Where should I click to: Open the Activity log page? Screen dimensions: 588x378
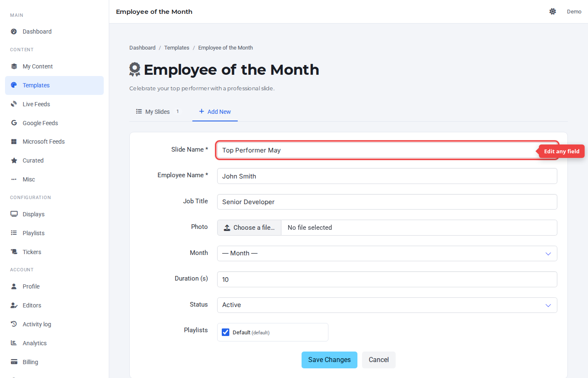pos(54,324)
